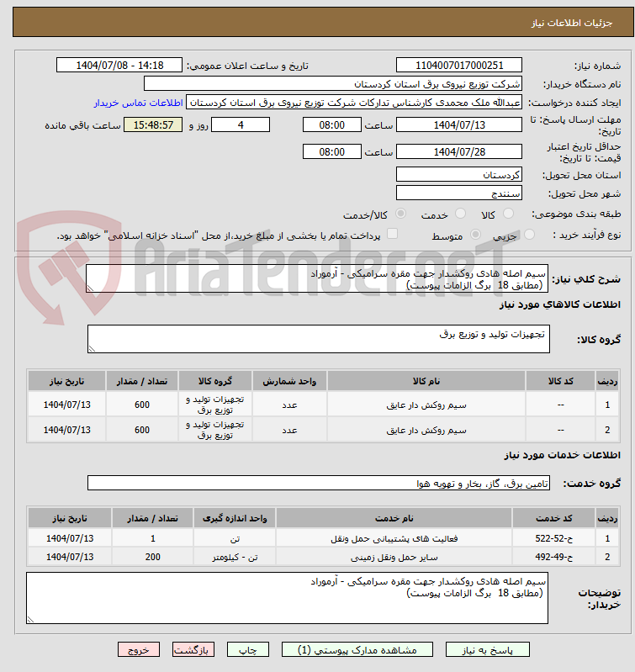The image size is (635, 672).
Task: Click service code ج-49-492
Action: (x=553, y=557)
